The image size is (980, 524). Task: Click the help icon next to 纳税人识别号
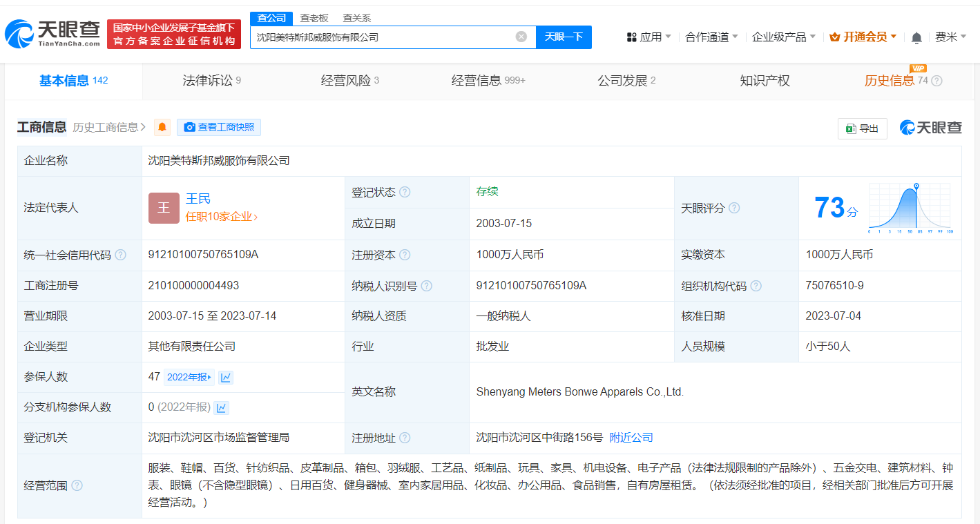coord(428,285)
